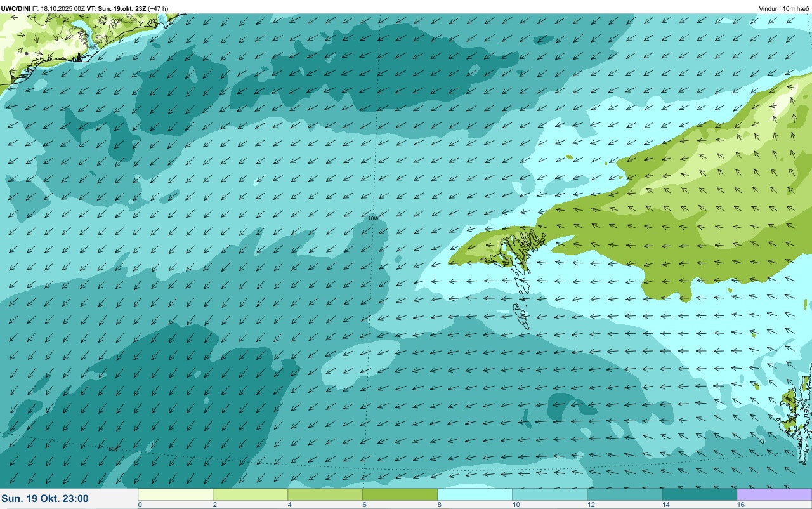
Task: Click the 'Sun. 19 Okt. 23:00' timestamp label
Action: pos(45,499)
